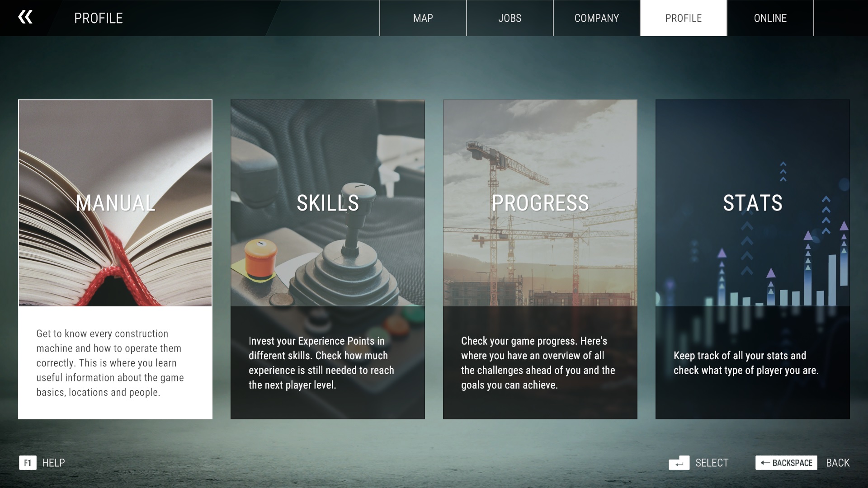Open the PROGRESS cranes card
The width and height of the screenshot is (868, 488).
click(540, 203)
